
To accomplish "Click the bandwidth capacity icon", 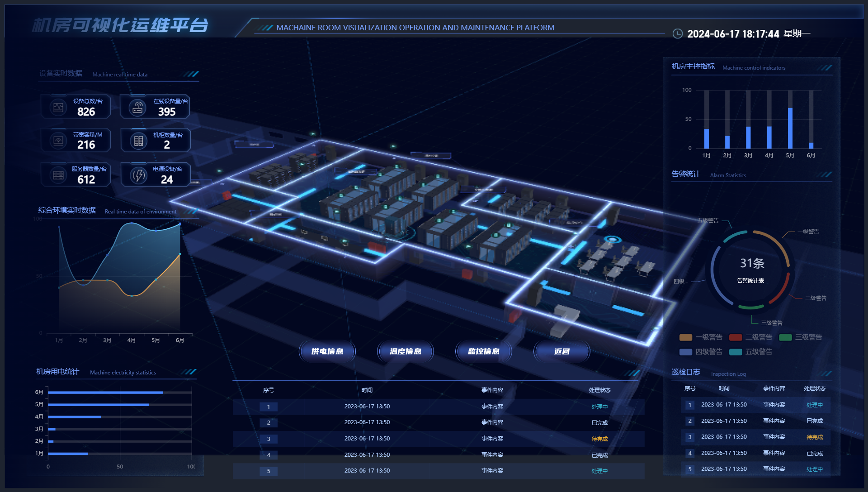I will tap(58, 141).
